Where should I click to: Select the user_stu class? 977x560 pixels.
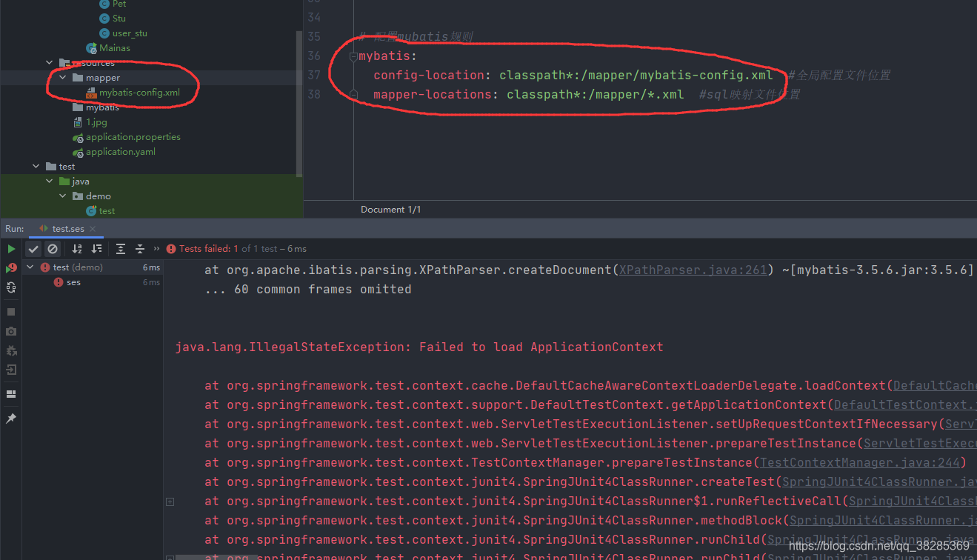click(x=130, y=33)
